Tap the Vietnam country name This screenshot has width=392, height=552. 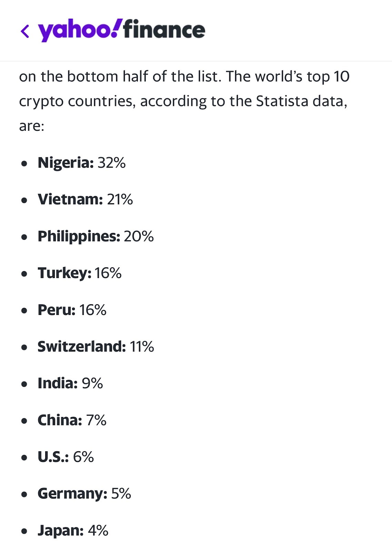70,199
